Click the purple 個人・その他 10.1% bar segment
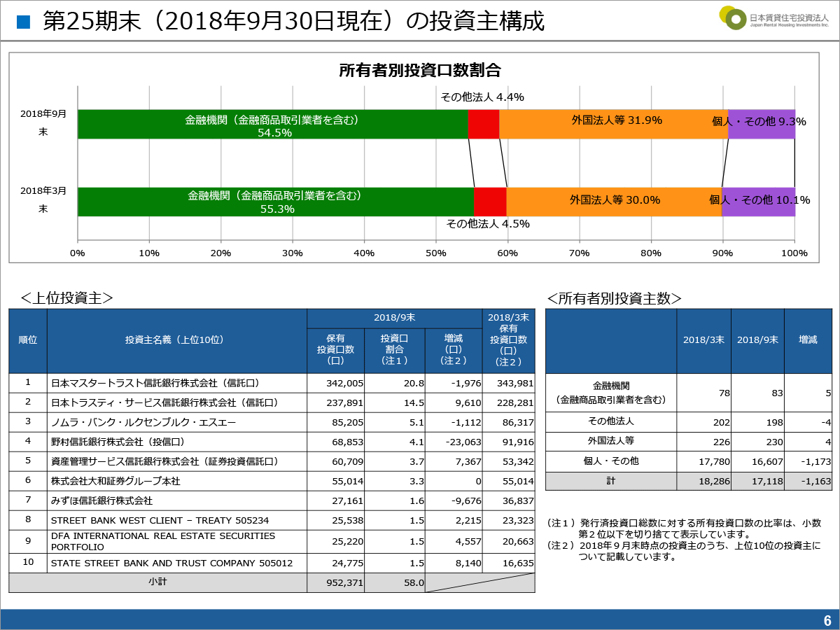The image size is (840, 630). tap(759, 202)
